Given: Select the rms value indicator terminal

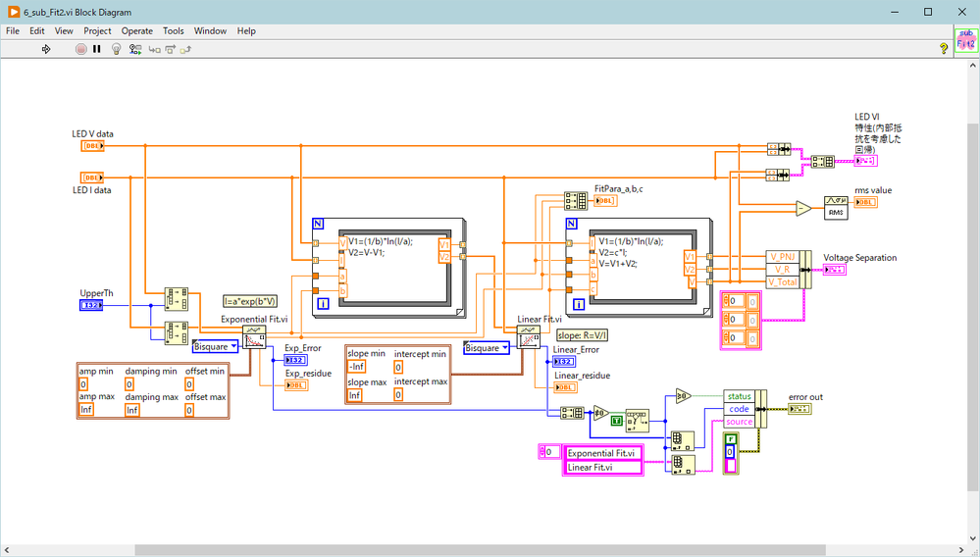Looking at the screenshot, I should coord(866,202).
